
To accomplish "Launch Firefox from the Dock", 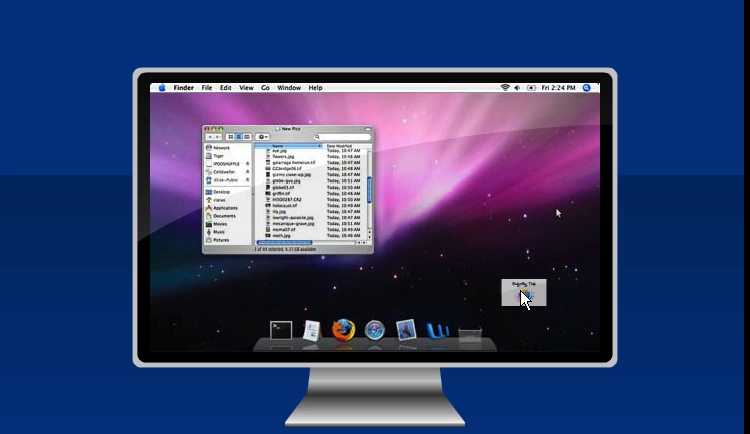I will click(x=343, y=329).
